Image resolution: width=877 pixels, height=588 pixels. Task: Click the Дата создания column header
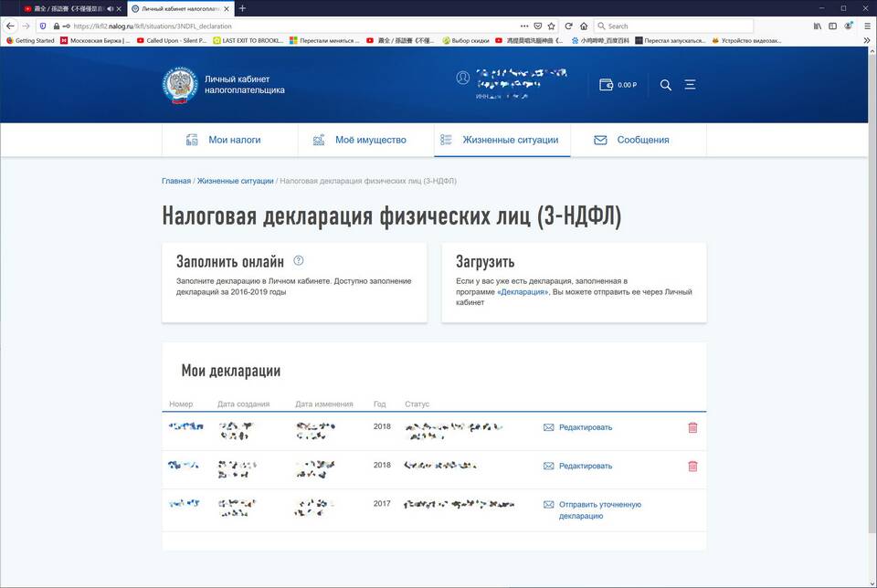pyautogui.click(x=243, y=404)
